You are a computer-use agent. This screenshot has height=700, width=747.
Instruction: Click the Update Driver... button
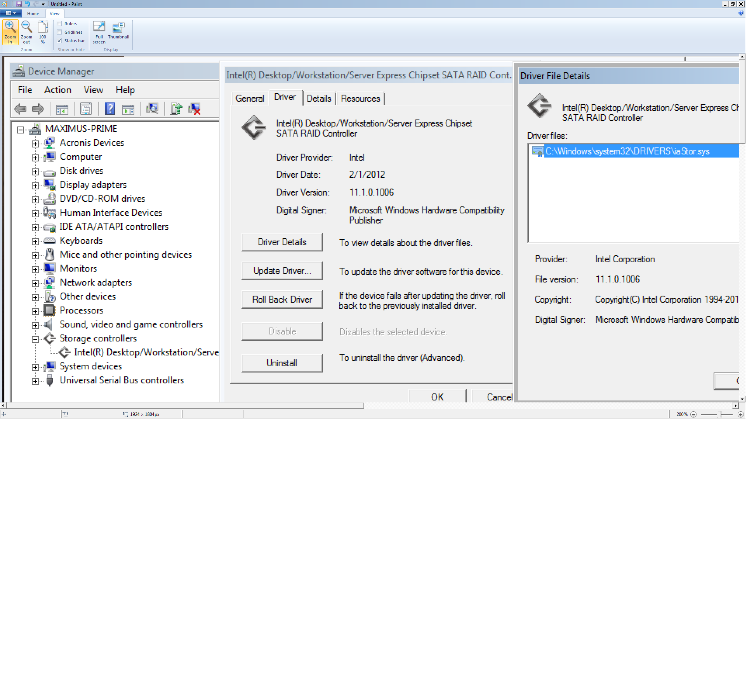(282, 271)
